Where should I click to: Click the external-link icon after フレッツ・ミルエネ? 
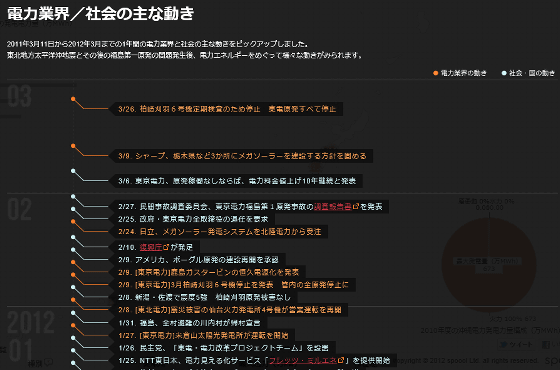tap(341, 360)
